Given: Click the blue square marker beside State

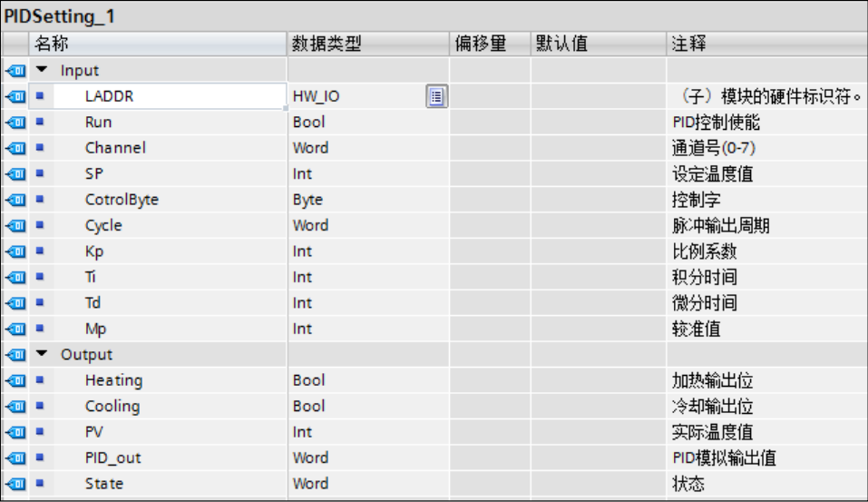Looking at the screenshot, I should click(x=40, y=483).
